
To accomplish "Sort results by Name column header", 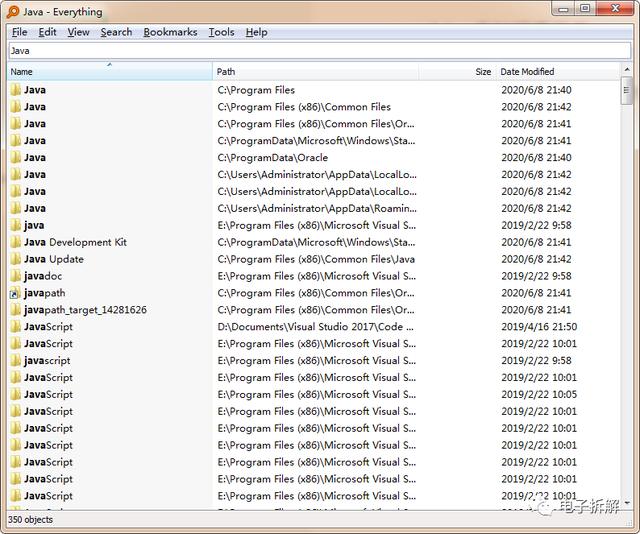I will click(110, 71).
